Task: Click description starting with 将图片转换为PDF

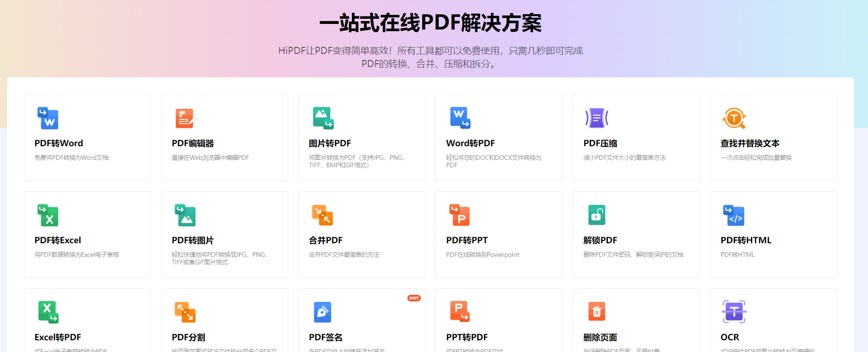Action: coord(358,161)
